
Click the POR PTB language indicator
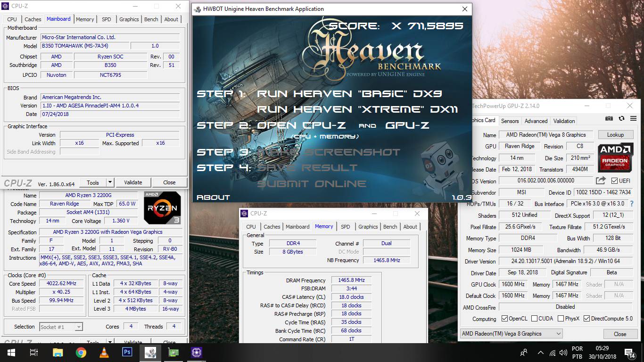577,353
